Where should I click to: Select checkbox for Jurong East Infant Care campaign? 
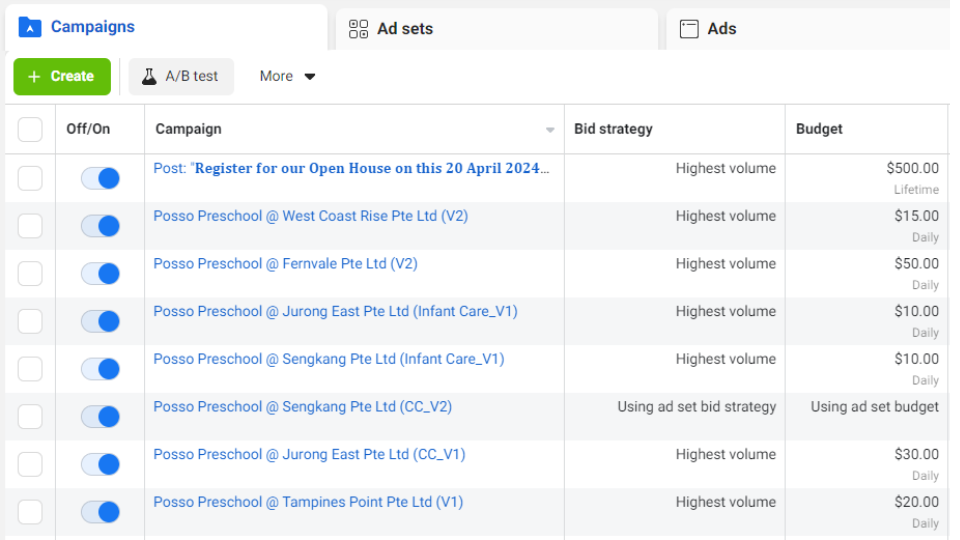pyautogui.click(x=30, y=321)
